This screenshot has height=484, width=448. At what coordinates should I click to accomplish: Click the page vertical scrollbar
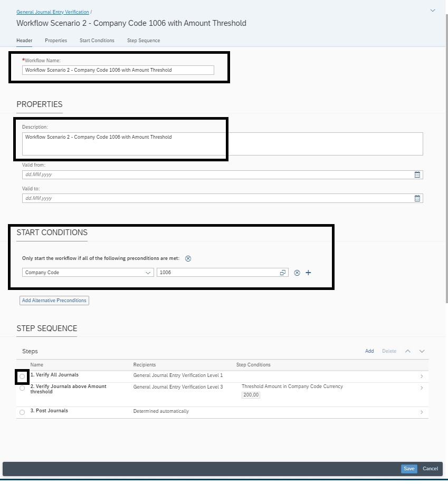(x=447, y=159)
